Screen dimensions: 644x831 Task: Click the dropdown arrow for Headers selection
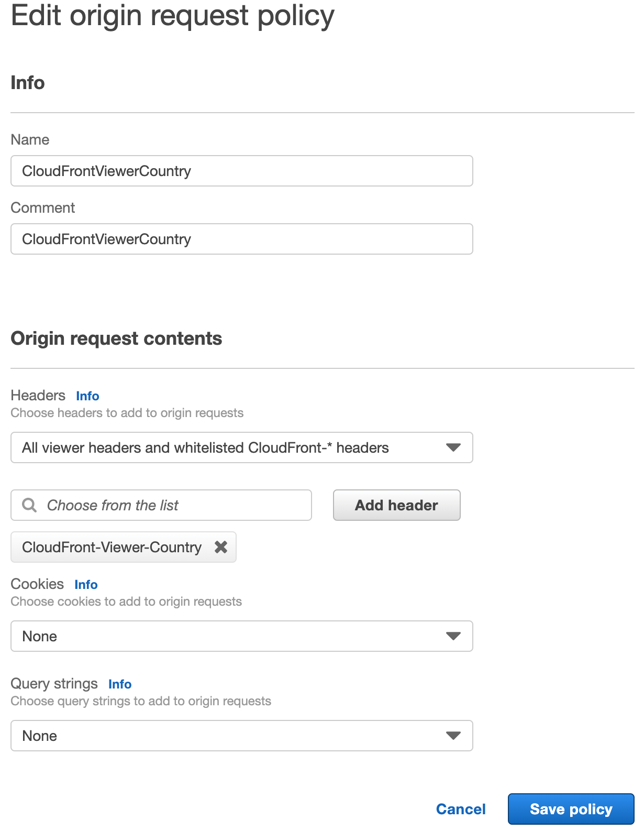[453, 447]
